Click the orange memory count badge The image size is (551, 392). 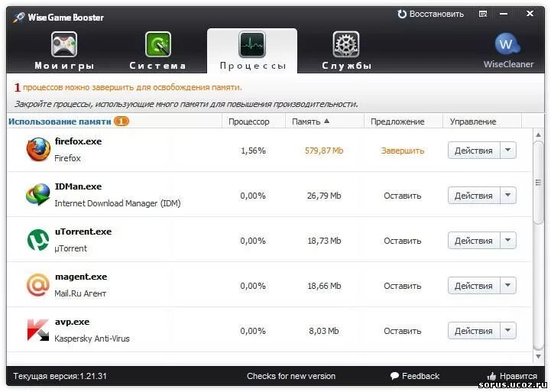pyautogui.click(x=122, y=121)
